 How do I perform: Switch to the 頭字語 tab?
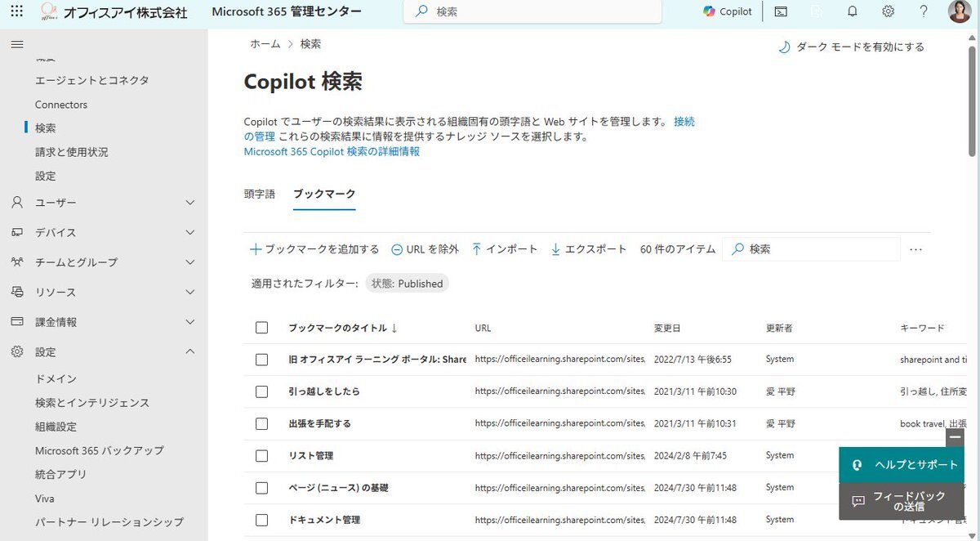(260, 194)
